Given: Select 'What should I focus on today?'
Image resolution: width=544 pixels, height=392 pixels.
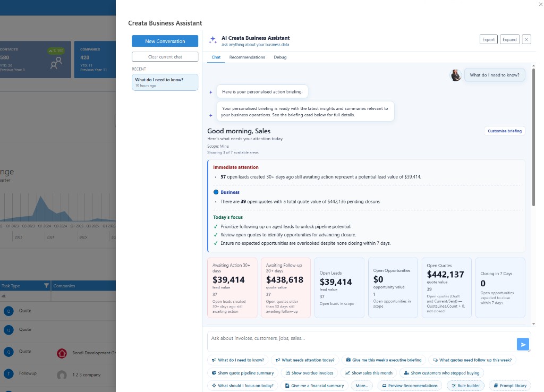Looking at the screenshot, I should pyautogui.click(x=243, y=386).
